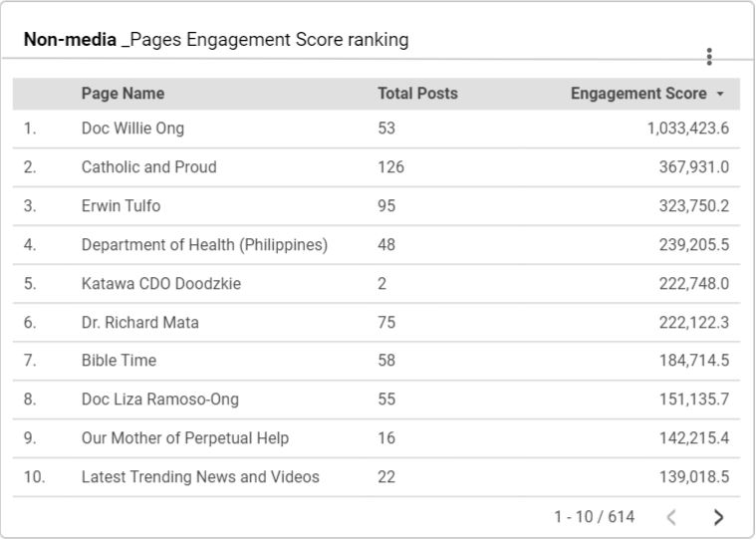The image size is (756, 540).
Task: Click the Non-media Pages Engagement Score ranking title
Action: pos(216,40)
